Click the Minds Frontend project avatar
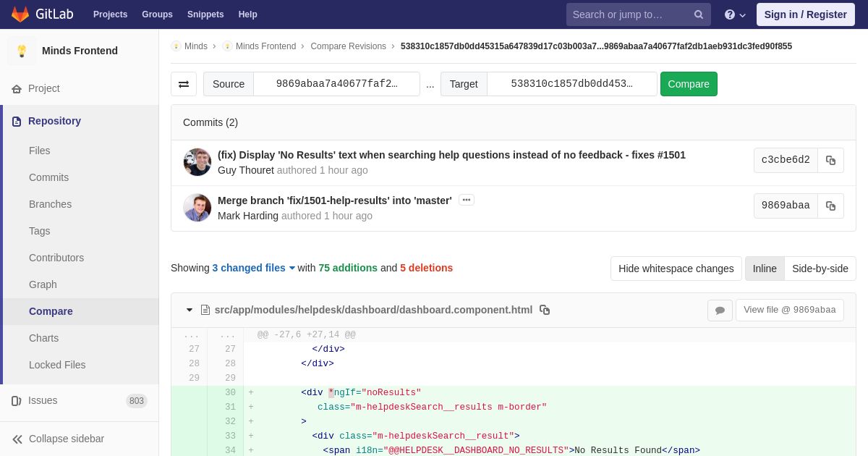The height and width of the screenshot is (456, 868). tap(22, 51)
